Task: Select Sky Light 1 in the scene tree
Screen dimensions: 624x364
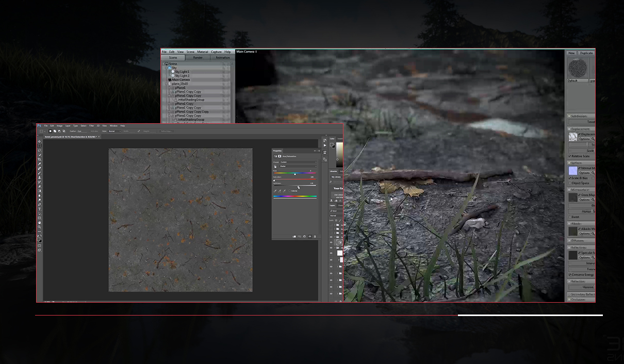Action: tap(182, 72)
